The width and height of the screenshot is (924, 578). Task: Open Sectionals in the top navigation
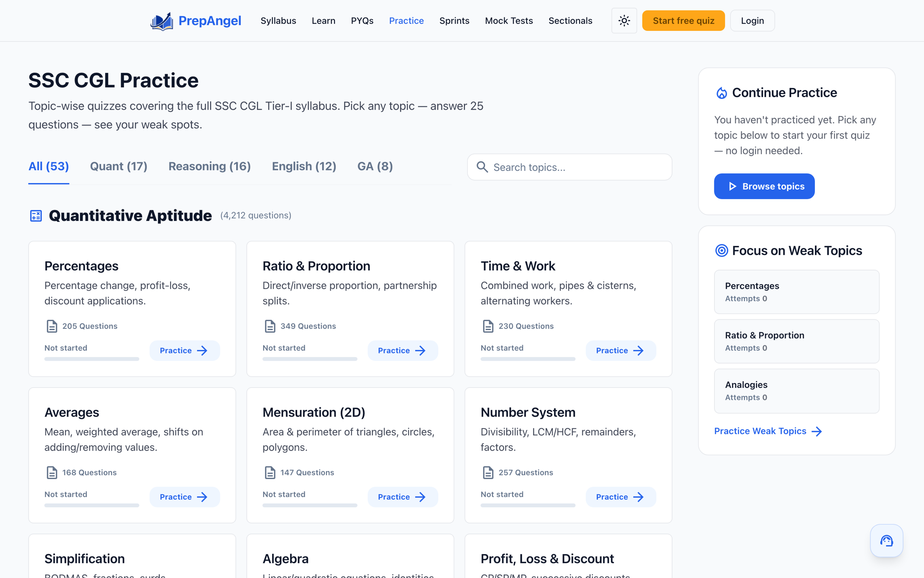pos(570,21)
